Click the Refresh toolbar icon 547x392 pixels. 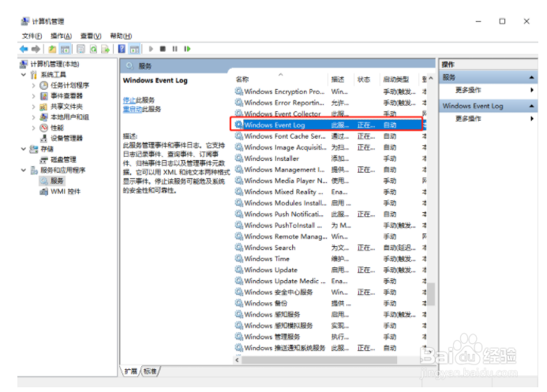coord(93,49)
